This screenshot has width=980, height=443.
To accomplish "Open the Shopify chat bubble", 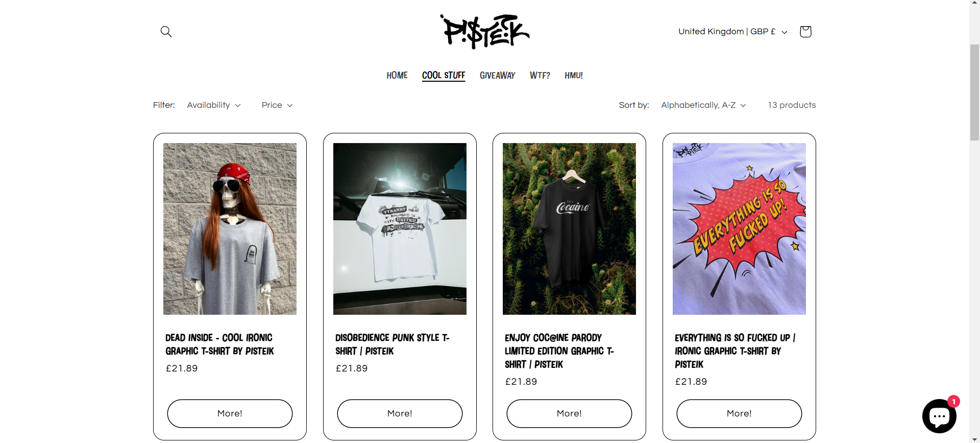I will coord(939,416).
